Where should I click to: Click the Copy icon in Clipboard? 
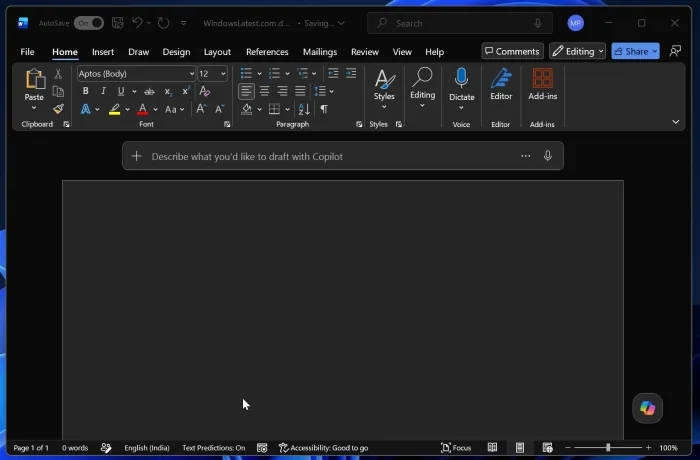58,92
